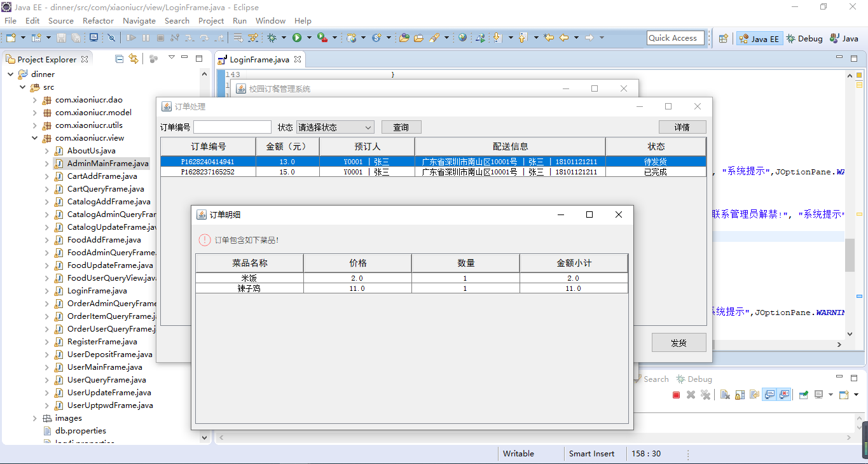868x464 pixels.
Task: Select the 辣子鸡 dish row
Action: tap(411, 288)
